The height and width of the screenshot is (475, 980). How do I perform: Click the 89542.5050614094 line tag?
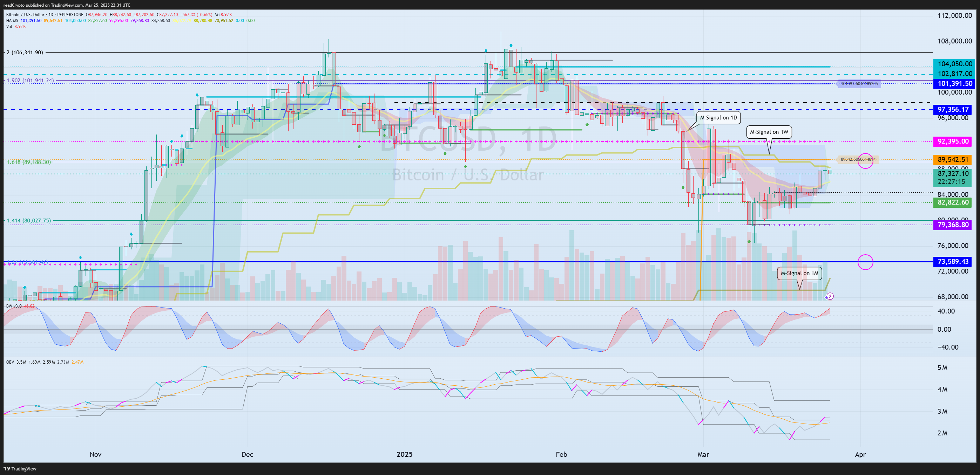858,160
